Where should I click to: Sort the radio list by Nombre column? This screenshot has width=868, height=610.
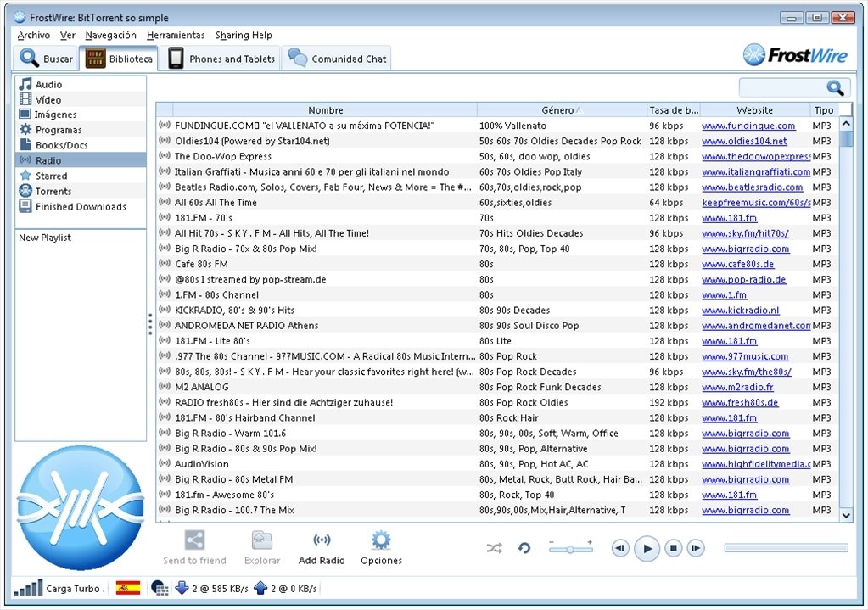click(325, 110)
